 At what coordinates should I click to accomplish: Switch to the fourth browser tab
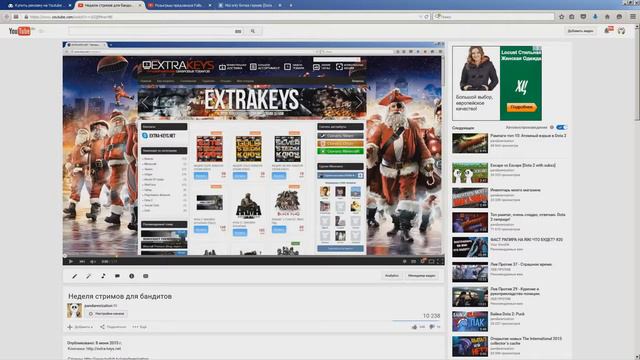[x=249, y=5]
